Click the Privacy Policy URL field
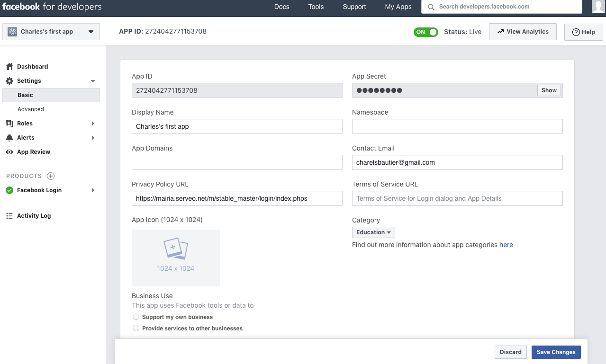The image size is (606, 364). click(x=237, y=198)
